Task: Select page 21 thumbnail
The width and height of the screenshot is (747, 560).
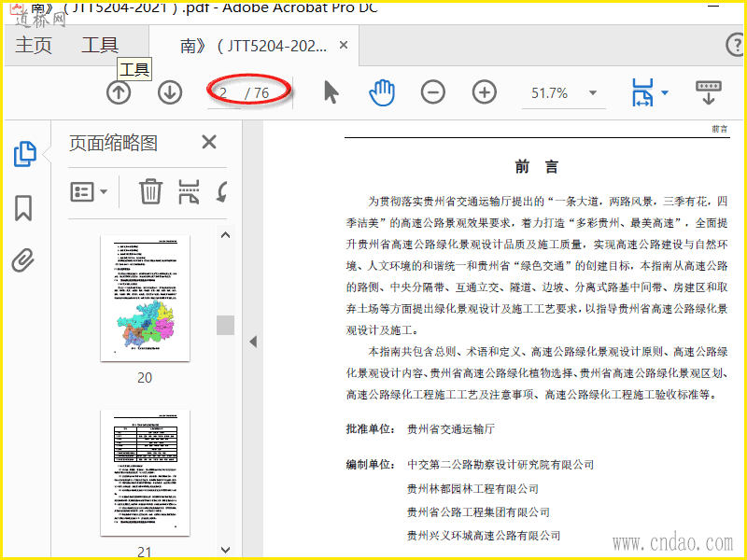Action: click(x=145, y=472)
